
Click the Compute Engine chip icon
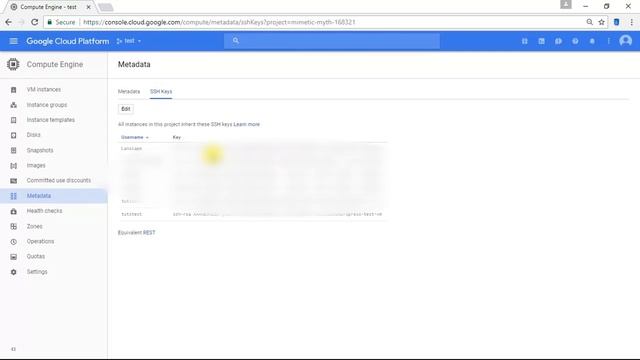pos(13,64)
